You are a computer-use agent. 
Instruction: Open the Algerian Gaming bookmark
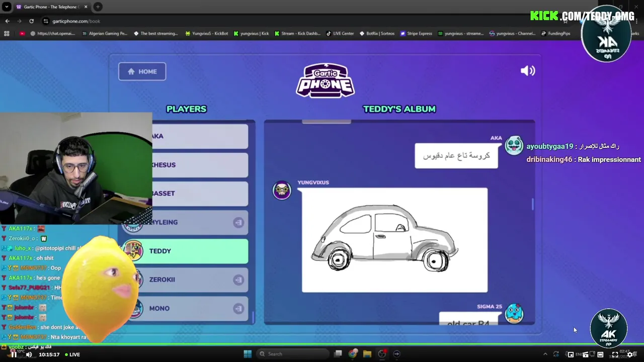pos(104,34)
